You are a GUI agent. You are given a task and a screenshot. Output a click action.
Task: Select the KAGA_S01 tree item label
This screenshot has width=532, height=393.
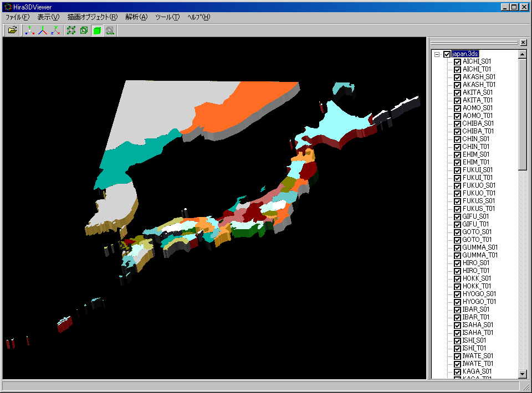coord(477,371)
